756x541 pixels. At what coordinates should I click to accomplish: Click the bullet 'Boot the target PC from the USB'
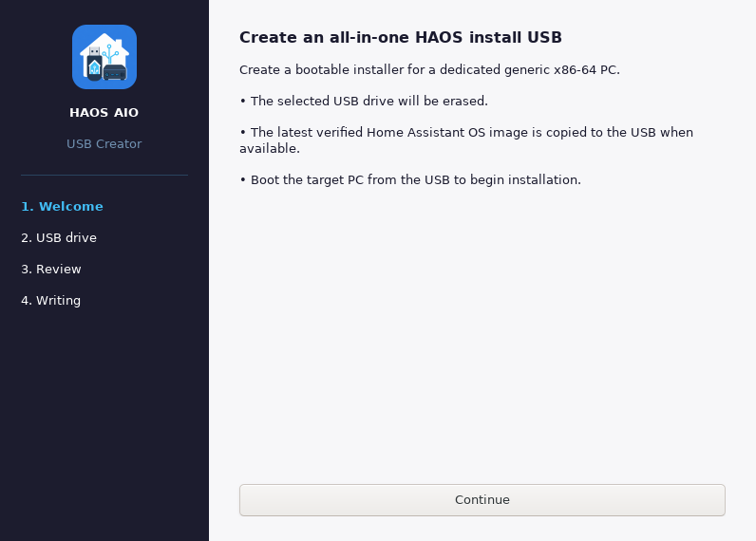pos(410,180)
